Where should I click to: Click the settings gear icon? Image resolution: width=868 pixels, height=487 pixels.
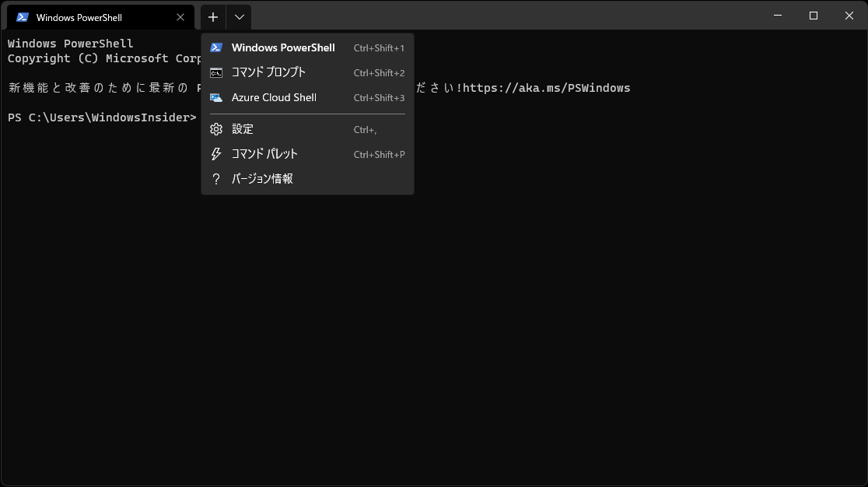pos(216,129)
